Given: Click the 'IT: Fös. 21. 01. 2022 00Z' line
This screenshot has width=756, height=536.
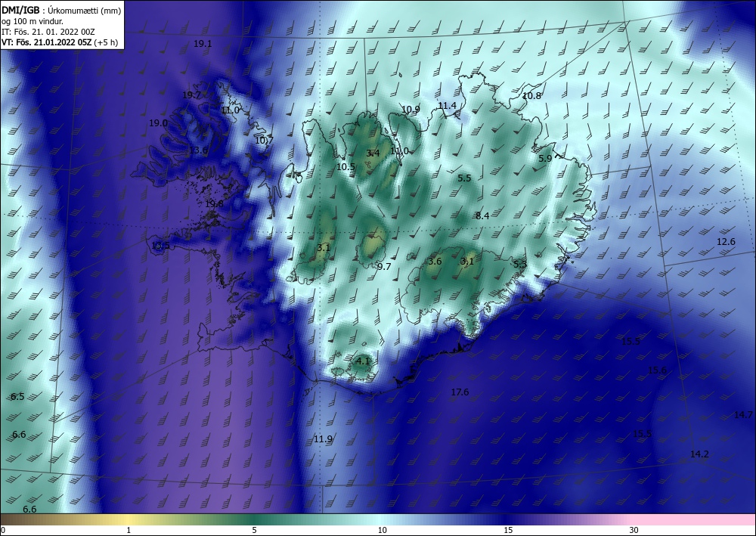Looking at the screenshot, I should coord(48,32).
